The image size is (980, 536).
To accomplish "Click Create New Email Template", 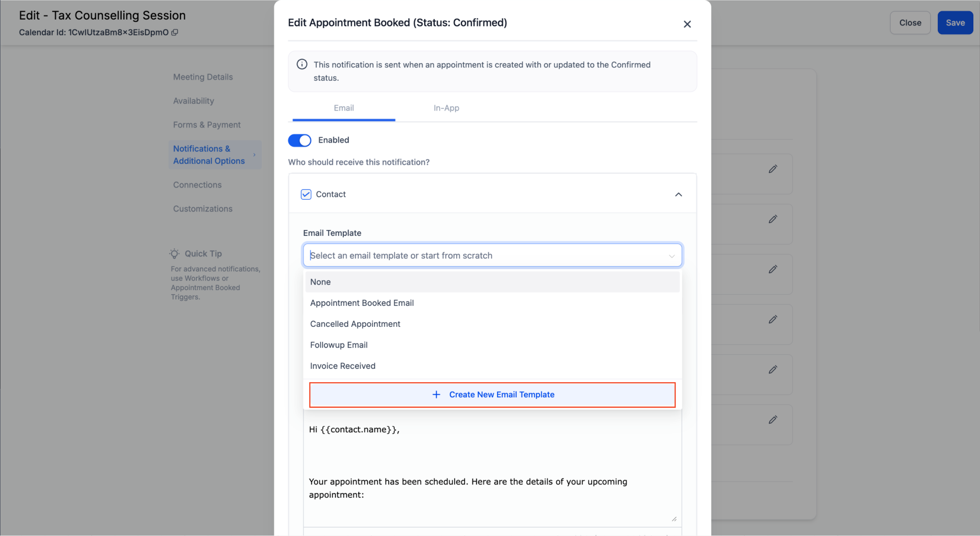I will point(492,395).
